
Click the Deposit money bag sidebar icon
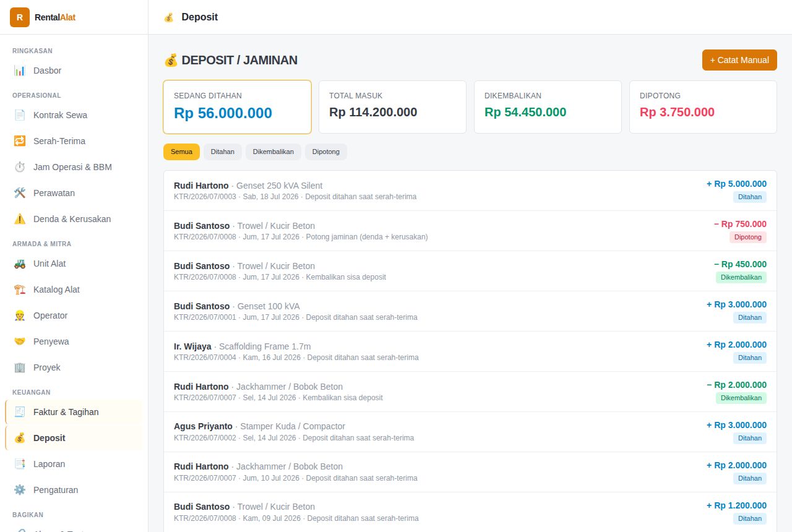(20, 438)
